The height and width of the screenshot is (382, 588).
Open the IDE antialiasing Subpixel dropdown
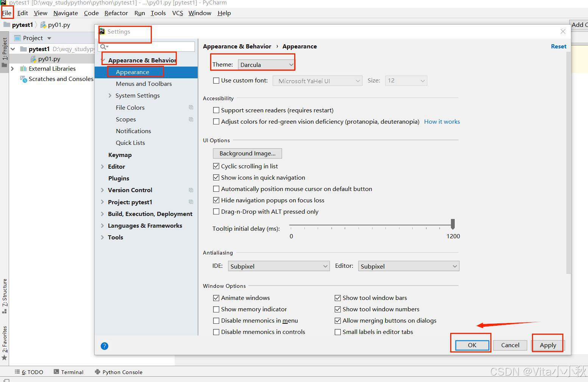[x=279, y=266]
